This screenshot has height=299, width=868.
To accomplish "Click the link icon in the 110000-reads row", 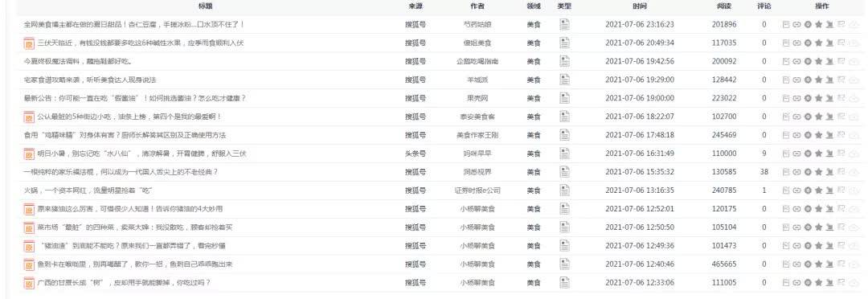I will pyautogui.click(x=796, y=154).
